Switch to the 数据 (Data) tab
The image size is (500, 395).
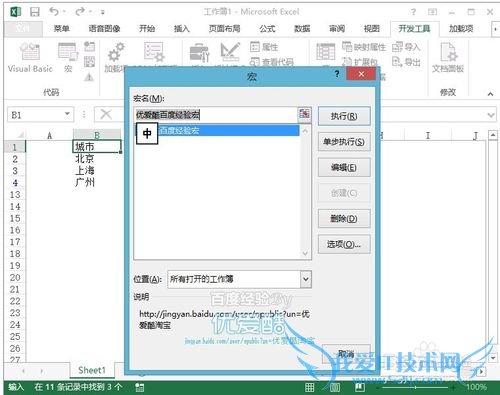[x=302, y=29]
